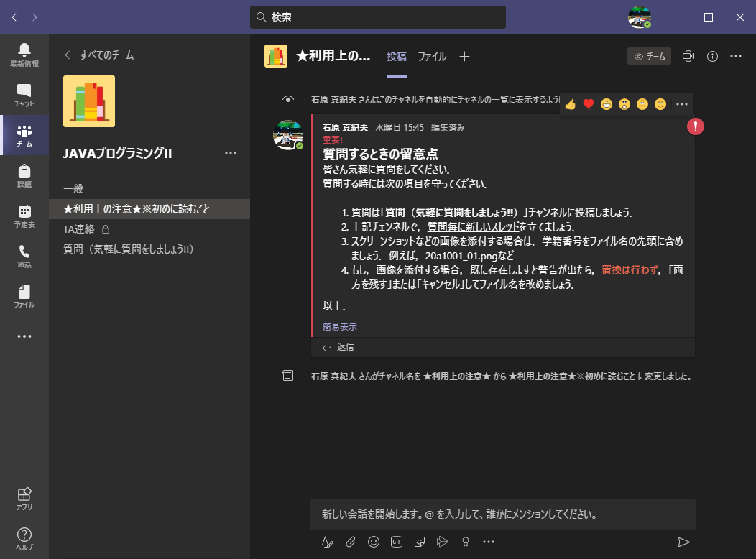Open the Chat (チャット) sidebar icon

coord(24,94)
